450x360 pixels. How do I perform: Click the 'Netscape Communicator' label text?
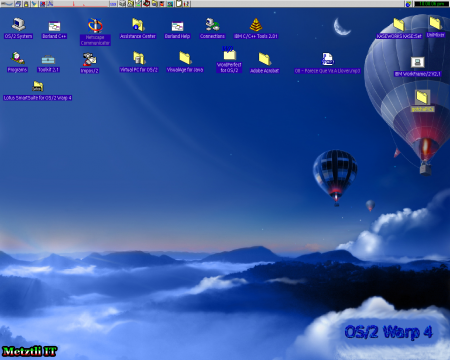(95, 40)
